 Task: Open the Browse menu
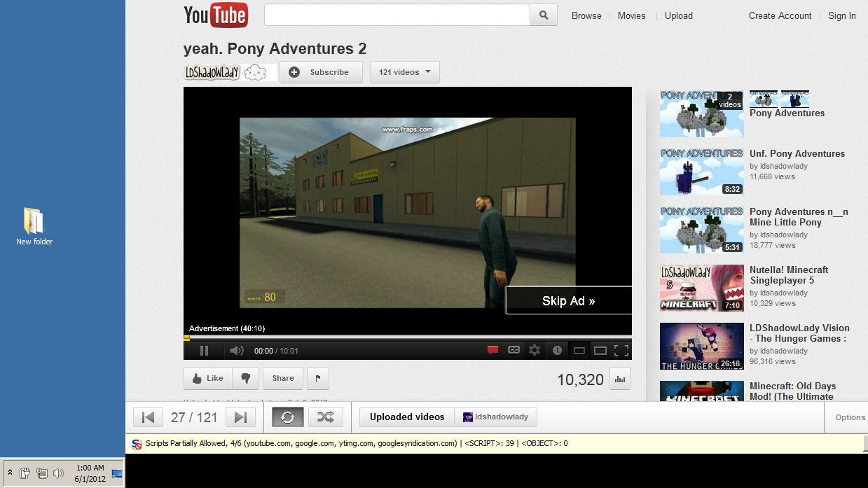[x=586, y=15]
